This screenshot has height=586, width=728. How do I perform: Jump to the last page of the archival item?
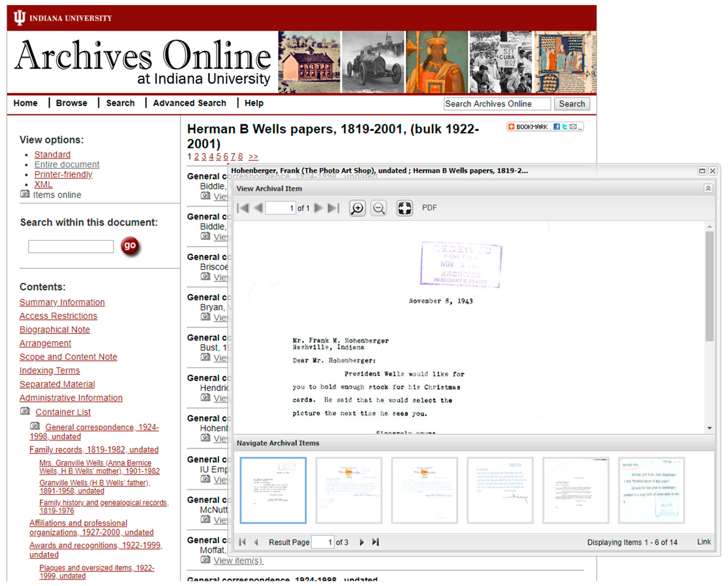tap(334, 208)
